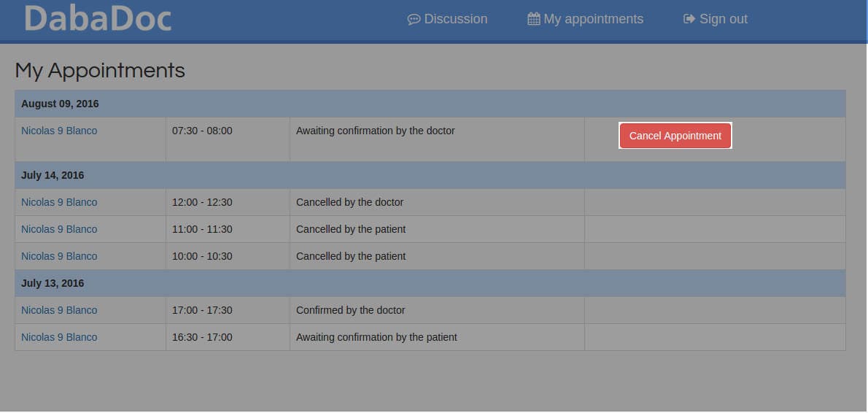The image size is (868, 413).
Task: Click the Sign out arrow icon
Action: coord(689,20)
